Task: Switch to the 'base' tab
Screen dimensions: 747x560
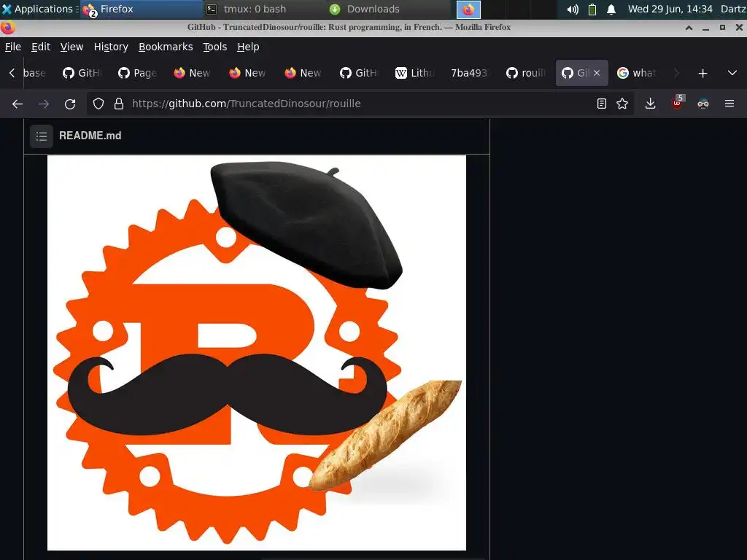Action: (34, 73)
